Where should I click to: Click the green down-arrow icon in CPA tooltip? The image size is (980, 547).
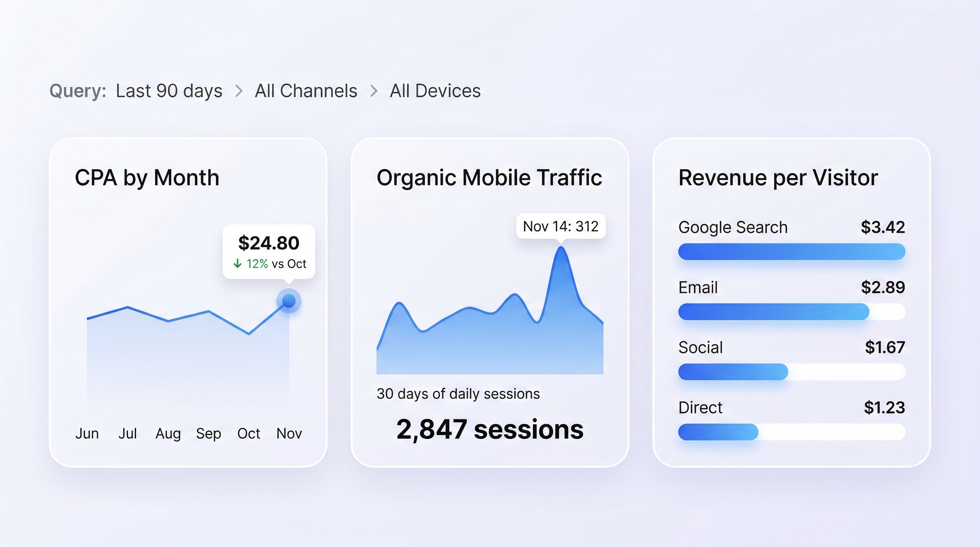pyautogui.click(x=238, y=264)
